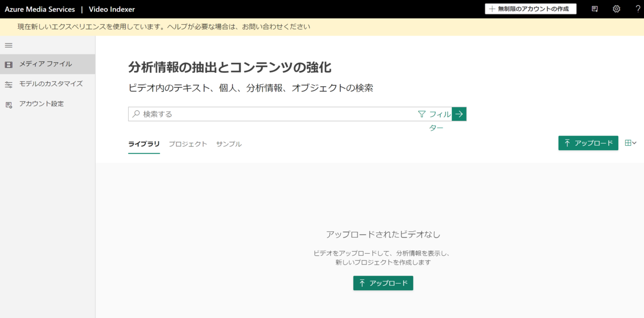Click the Video Indexer title

pyautogui.click(x=112, y=9)
